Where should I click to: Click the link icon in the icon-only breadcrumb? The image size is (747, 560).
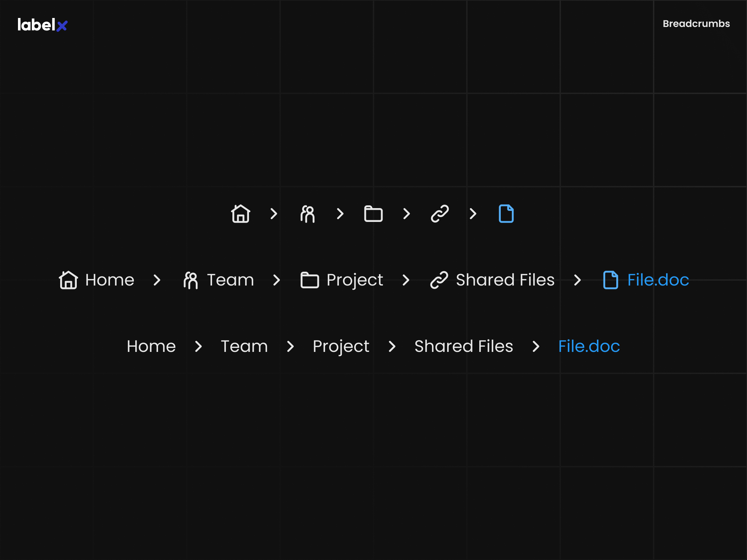click(x=439, y=214)
